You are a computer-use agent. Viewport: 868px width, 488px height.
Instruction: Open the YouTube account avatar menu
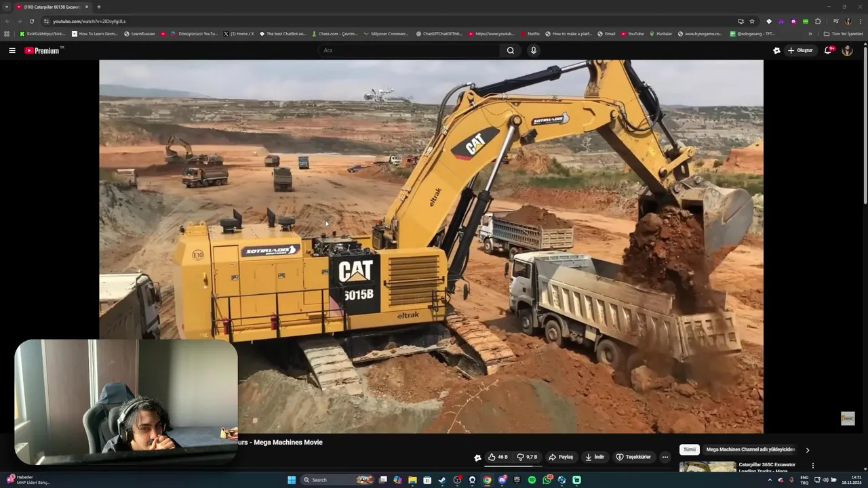click(847, 50)
